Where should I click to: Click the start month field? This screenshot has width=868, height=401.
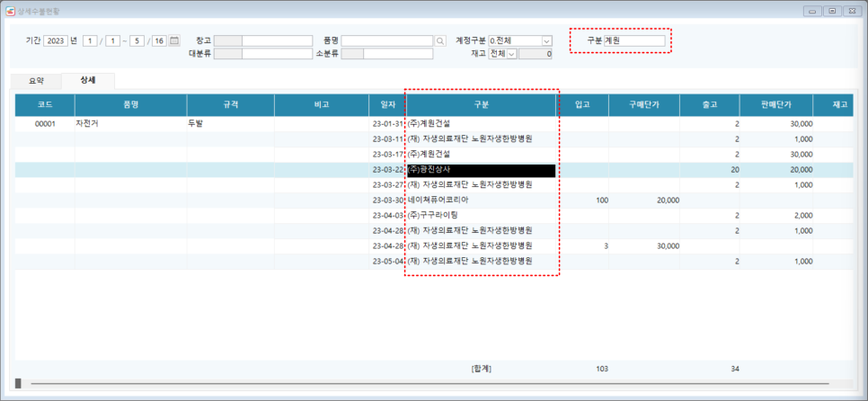[x=90, y=40]
